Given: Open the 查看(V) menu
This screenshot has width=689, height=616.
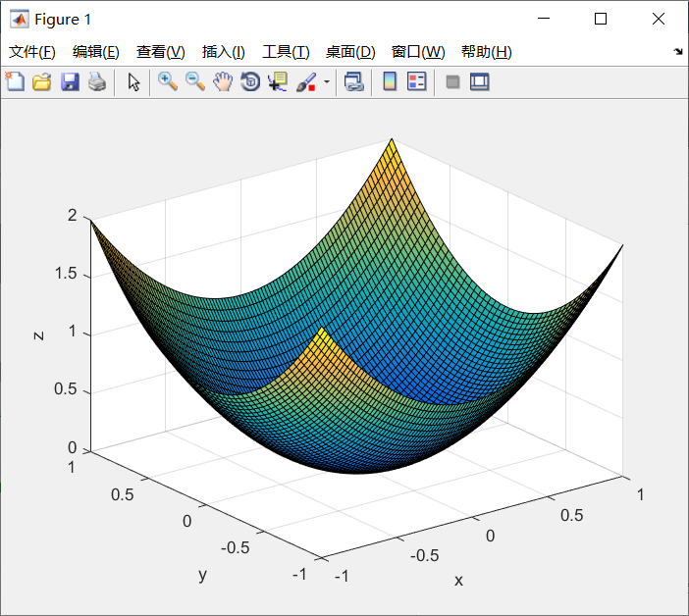Looking at the screenshot, I should (x=160, y=52).
